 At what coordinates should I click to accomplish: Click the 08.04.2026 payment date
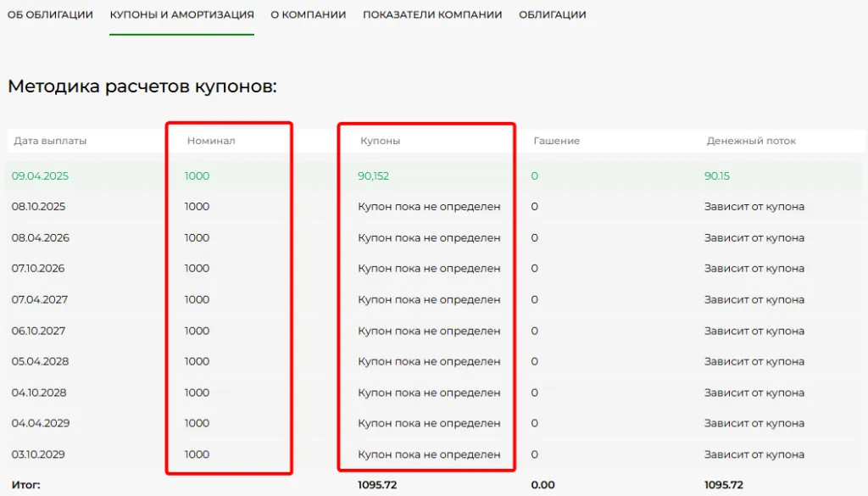click(x=40, y=238)
